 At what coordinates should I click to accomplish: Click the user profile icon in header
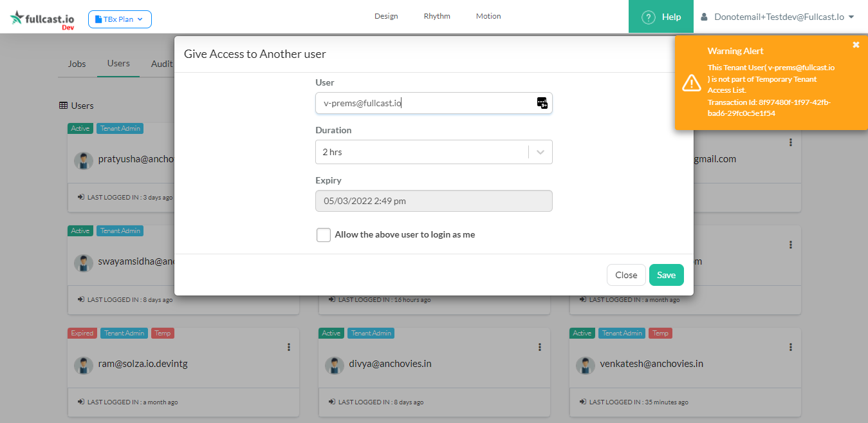(705, 17)
